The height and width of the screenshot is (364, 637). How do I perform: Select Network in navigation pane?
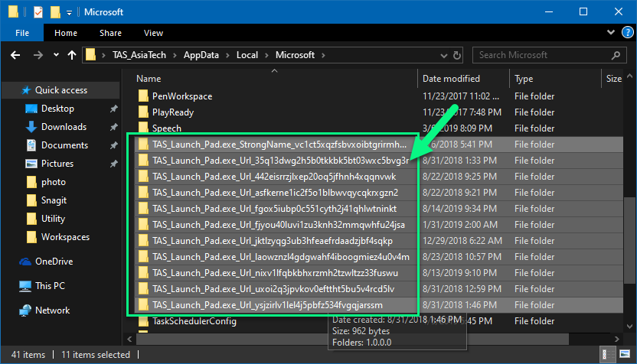click(x=52, y=310)
